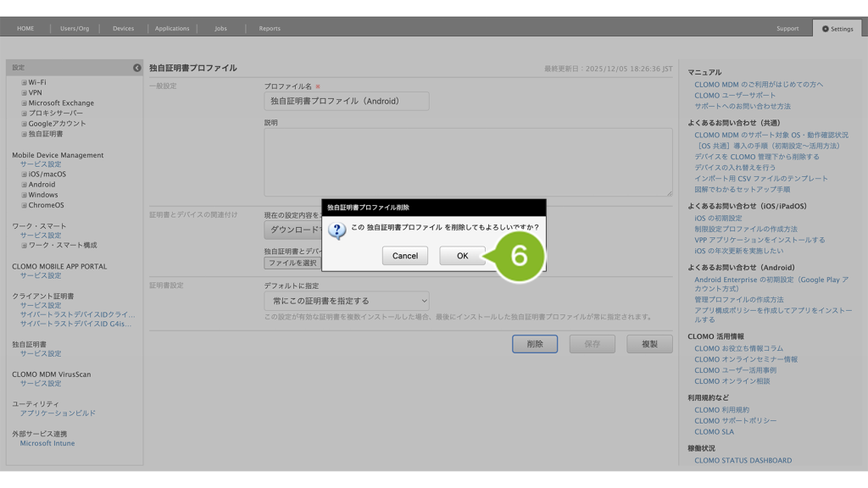Collapse the 設定 sidebar with the arrow icon
Screen dimensions: 868x488
137,68
